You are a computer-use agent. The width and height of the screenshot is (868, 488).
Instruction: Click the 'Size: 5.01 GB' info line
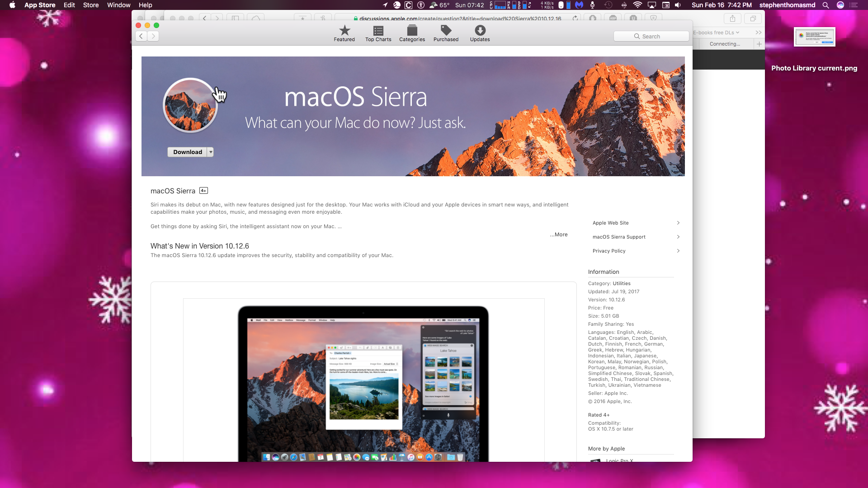point(604,316)
